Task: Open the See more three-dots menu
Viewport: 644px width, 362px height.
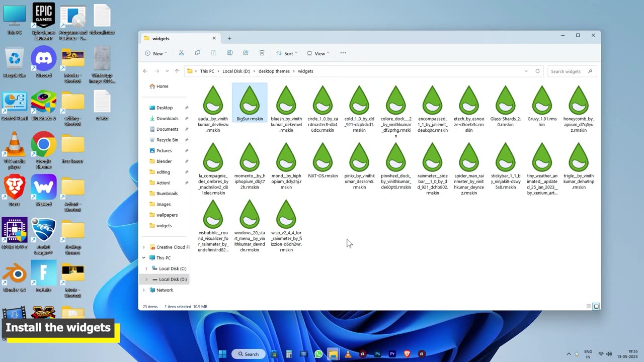Action: click(343, 53)
